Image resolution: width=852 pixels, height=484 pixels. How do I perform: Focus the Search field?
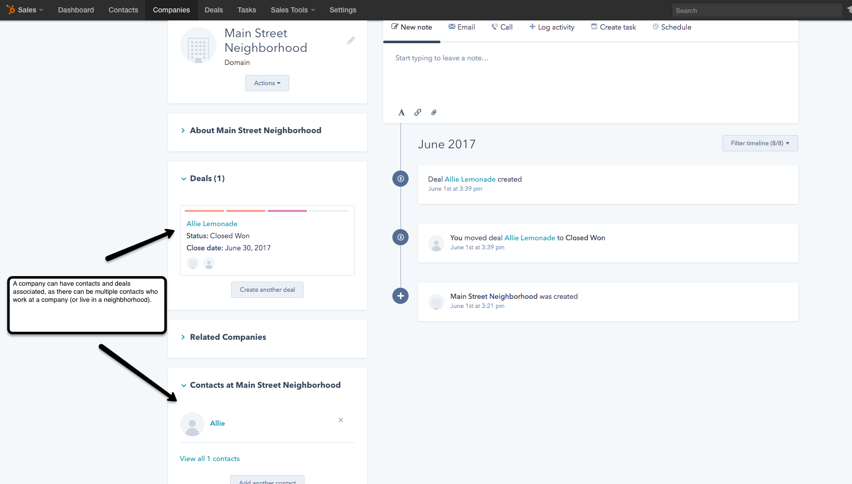click(x=756, y=10)
